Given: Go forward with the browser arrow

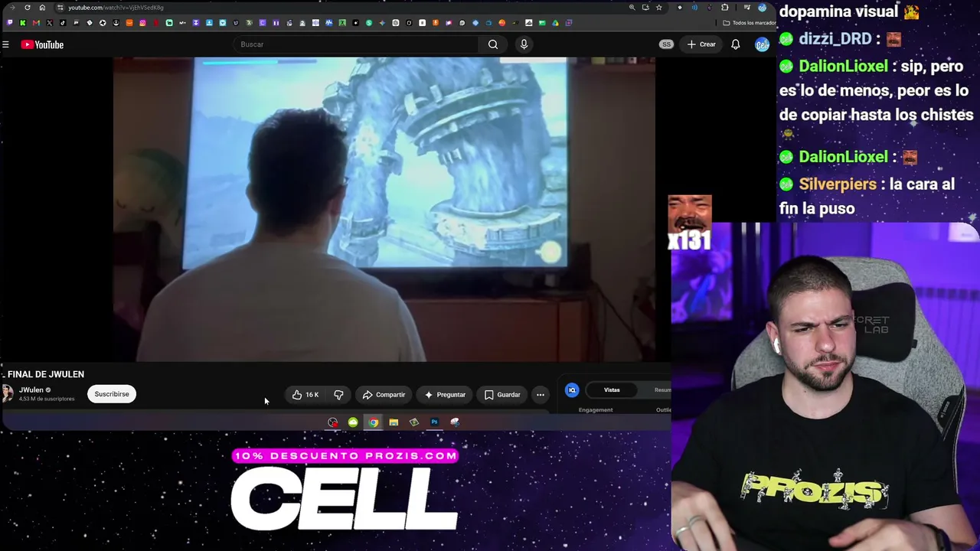Looking at the screenshot, I should pyautogui.click(x=13, y=8).
